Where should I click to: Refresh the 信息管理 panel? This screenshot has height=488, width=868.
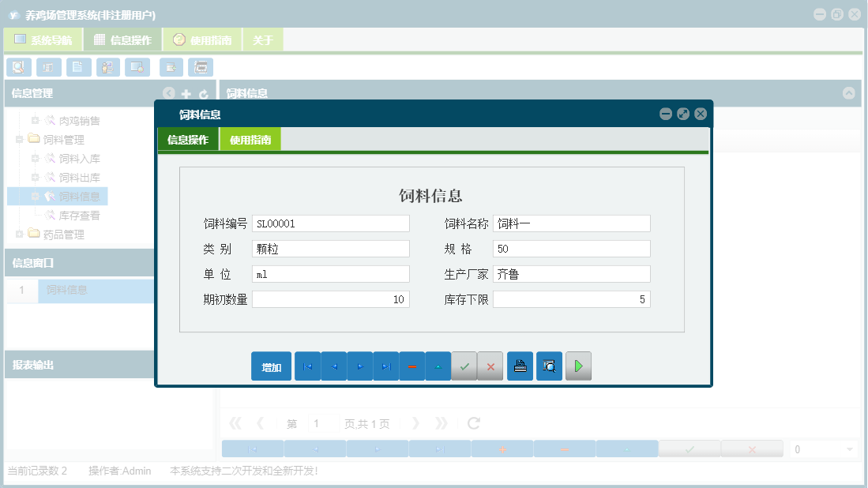204,93
